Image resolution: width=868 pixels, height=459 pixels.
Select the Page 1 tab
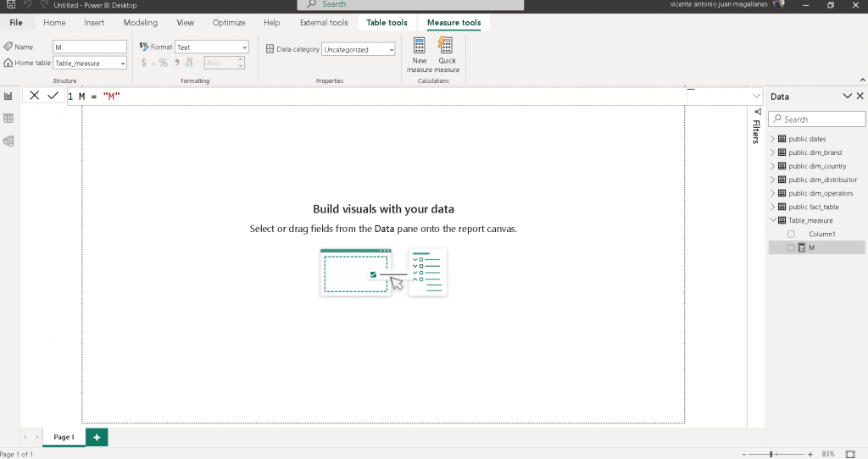pos(64,437)
